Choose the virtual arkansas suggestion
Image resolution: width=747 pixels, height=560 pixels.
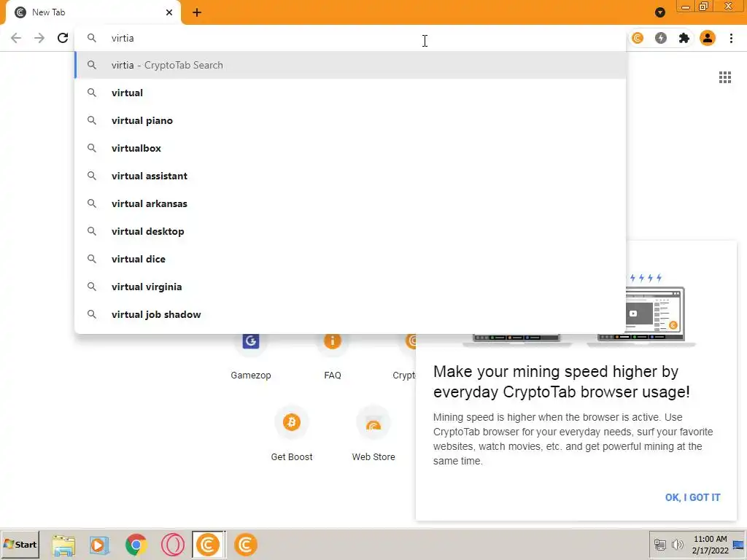tap(350, 203)
